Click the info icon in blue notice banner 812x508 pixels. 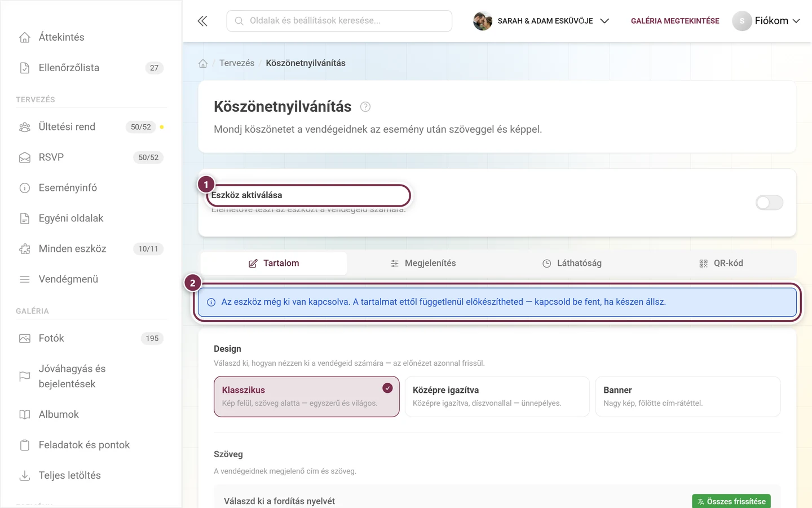point(211,303)
